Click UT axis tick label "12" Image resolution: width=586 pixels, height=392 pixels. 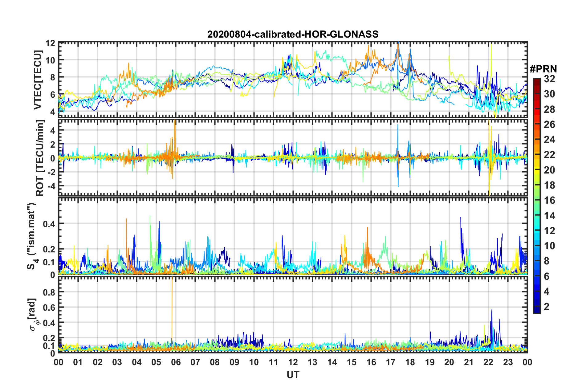[293, 362]
